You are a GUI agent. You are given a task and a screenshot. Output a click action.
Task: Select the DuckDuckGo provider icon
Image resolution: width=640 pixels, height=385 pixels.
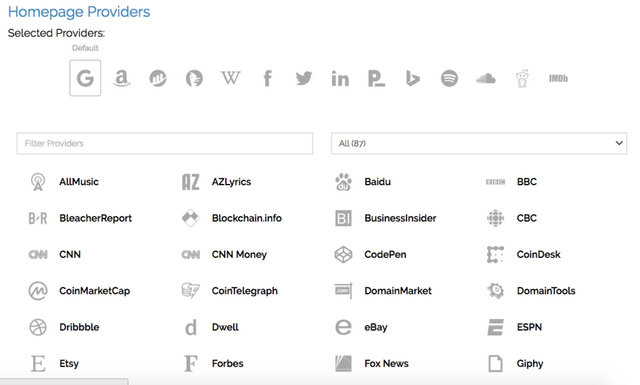194,78
